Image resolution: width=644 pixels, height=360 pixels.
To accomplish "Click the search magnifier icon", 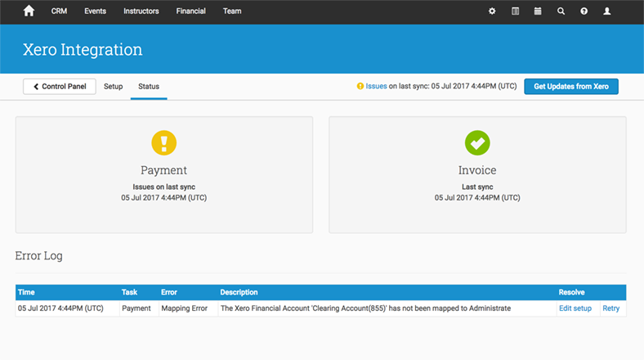I will 561,11.
